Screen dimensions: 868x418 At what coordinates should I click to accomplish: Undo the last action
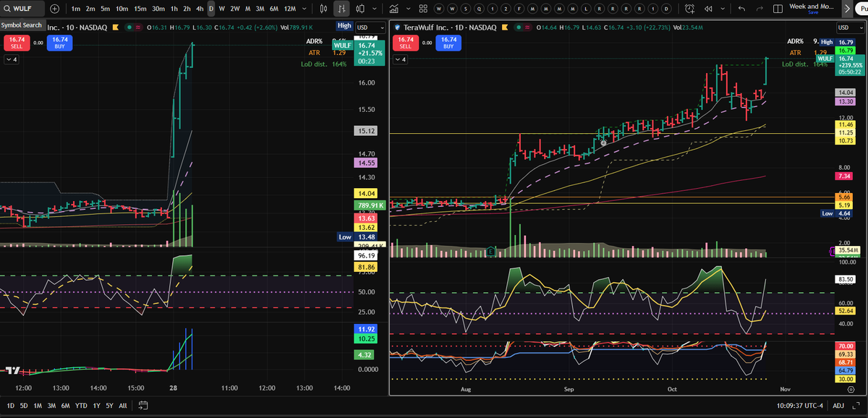coord(741,9)
